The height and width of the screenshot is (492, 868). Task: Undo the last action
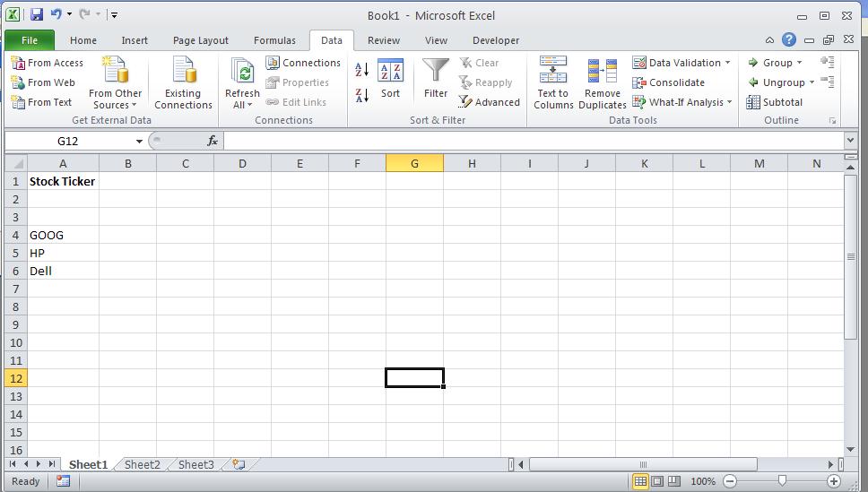56,14
